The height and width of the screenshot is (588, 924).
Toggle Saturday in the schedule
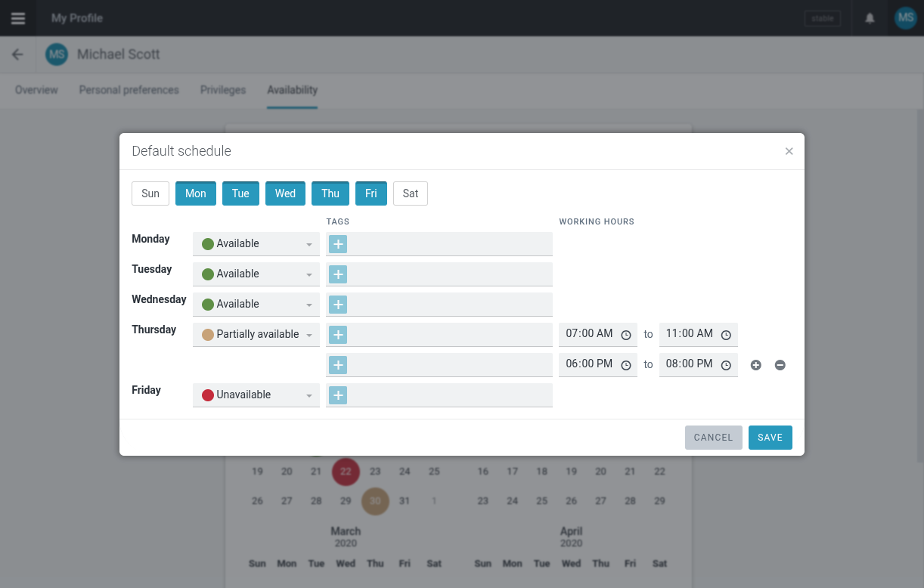pos(411,193)
